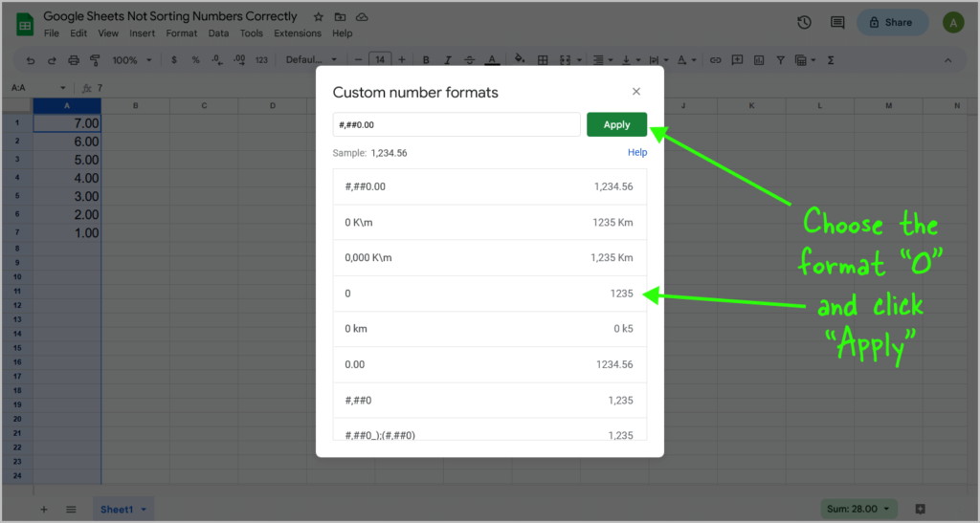980x523 pixels.
Task: Open the fill color picker
Action: coord(520,60)
